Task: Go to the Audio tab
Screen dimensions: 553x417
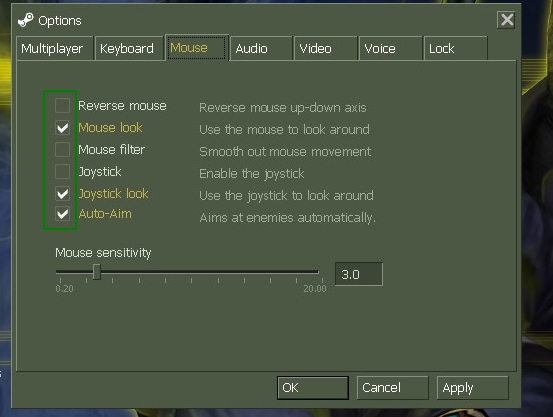Action: pos(261,48)
